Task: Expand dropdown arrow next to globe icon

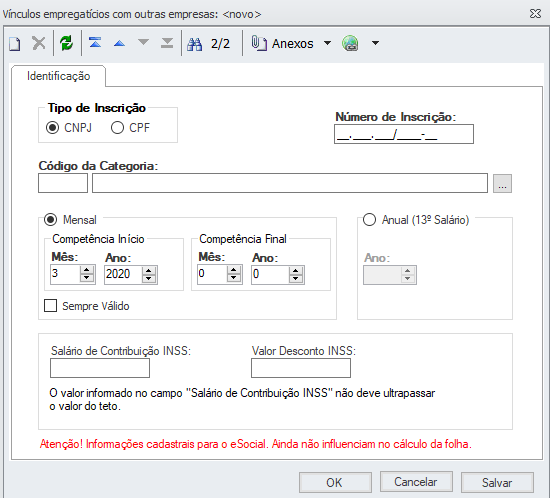Action: pos(375,43)
